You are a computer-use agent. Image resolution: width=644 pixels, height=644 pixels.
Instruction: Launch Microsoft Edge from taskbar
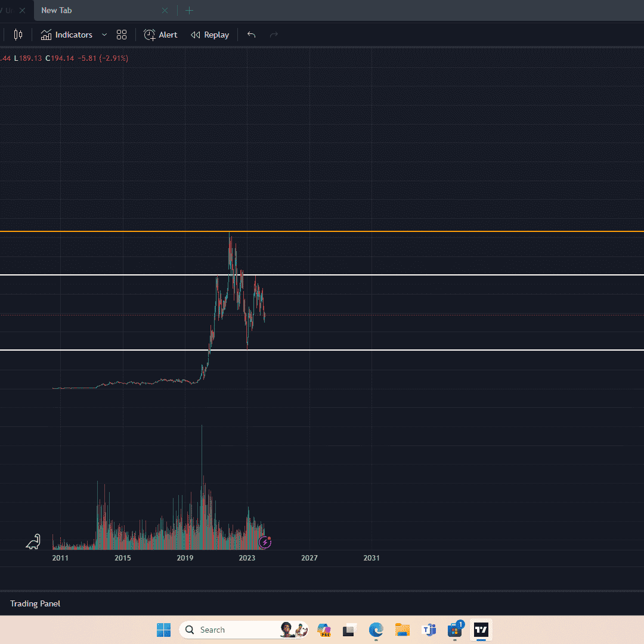pyautogui.click(x=376, y=630)
